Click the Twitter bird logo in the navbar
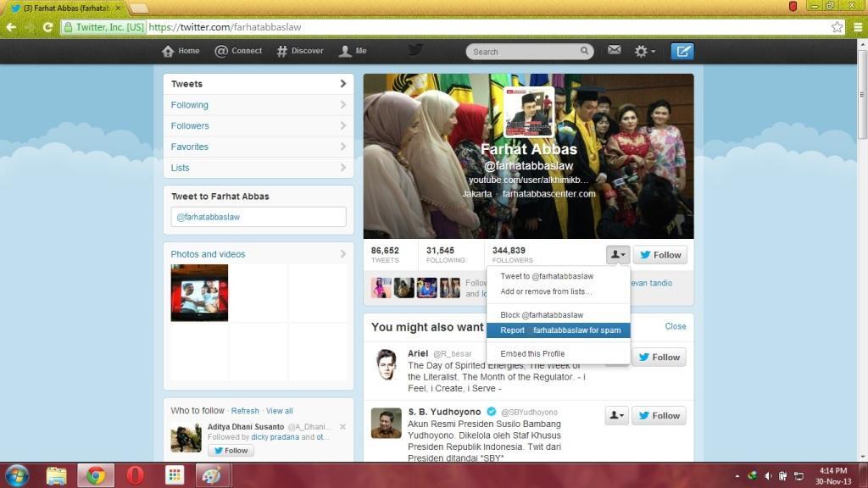This screenshot has width=868, height=488. [x=415, y=50]
